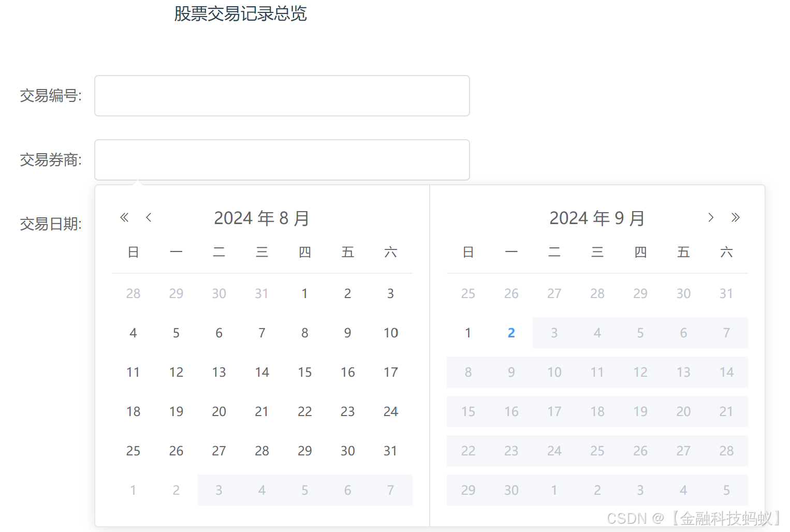
Task: Click grayed July 31 in August panel
Action: (x=262, y=293)
